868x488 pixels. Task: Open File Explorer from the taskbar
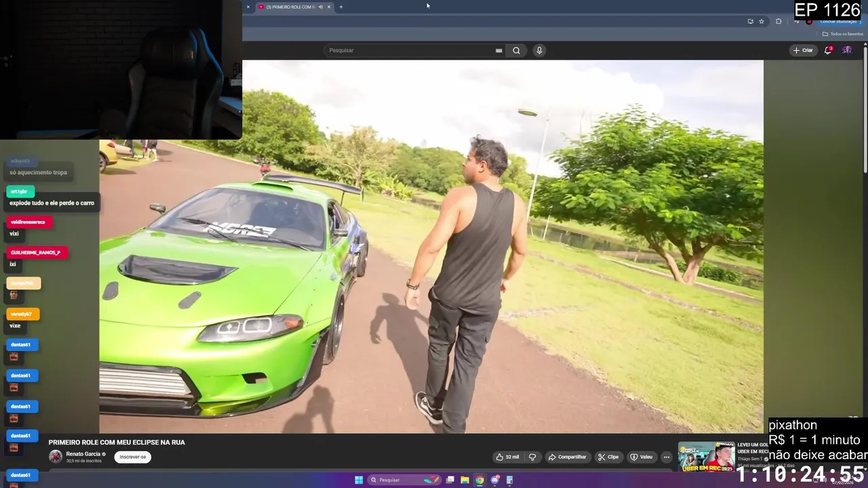[465, 480]
